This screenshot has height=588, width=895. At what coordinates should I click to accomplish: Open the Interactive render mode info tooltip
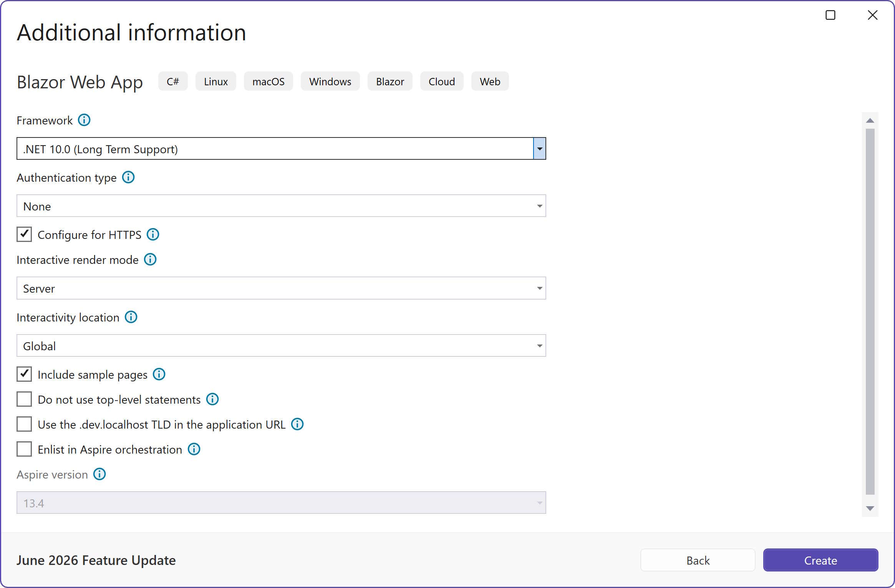point(150,260)
